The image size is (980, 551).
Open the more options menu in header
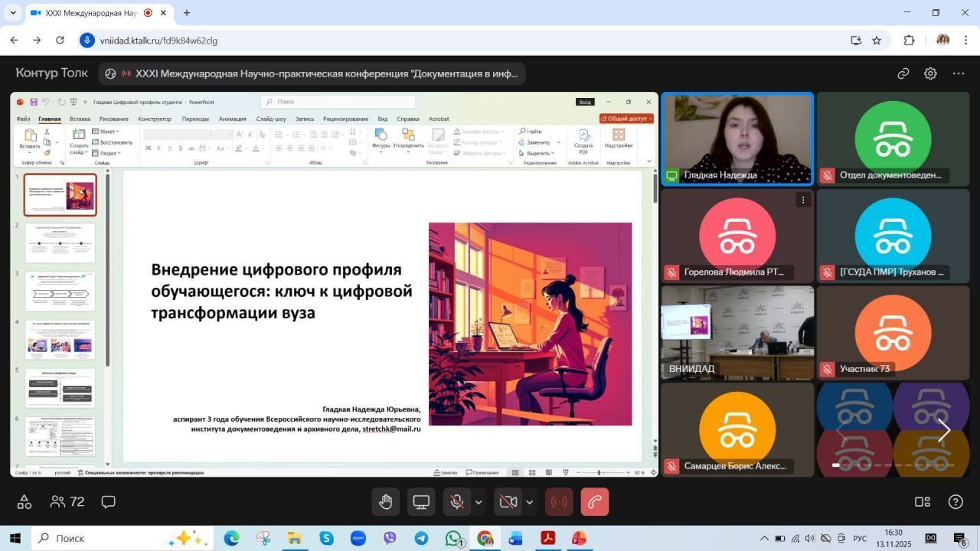[959, 73]
